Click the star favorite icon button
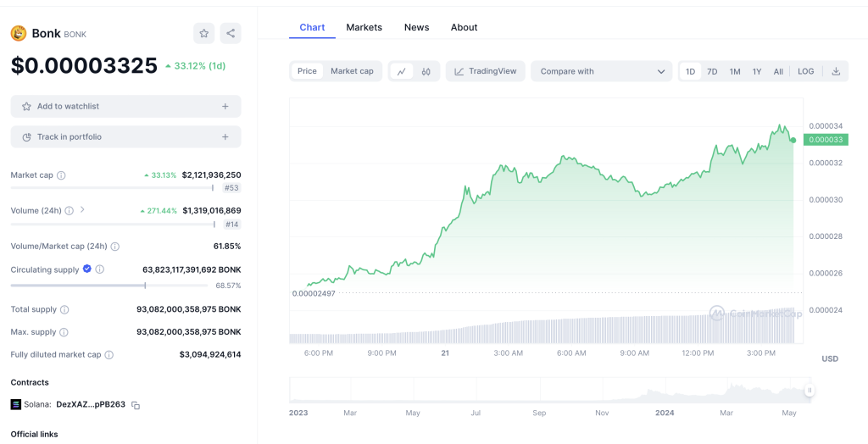The height and width of the screenshot is (444, 868). coord(203,33)
